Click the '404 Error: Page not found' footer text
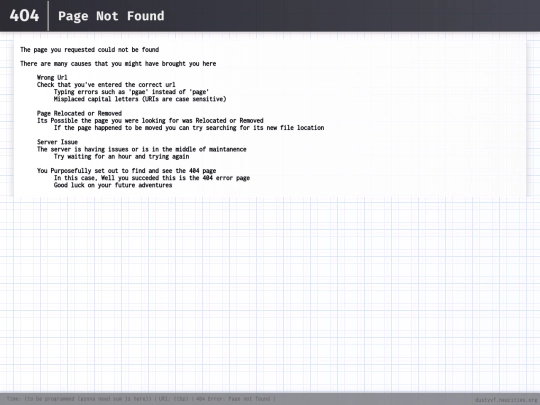Image resolution: width=540 pixels, height=405 pixels. coord(233,399)
